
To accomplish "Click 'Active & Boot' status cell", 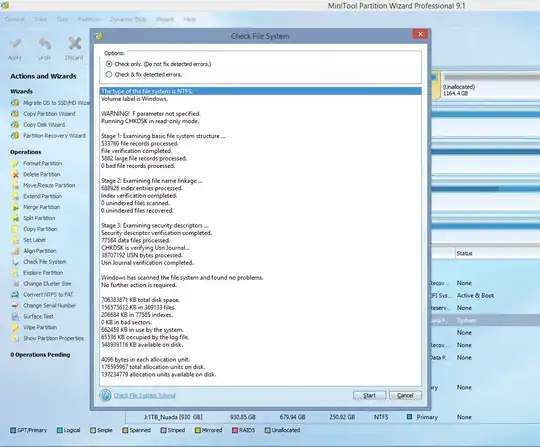I will (475, 295).
